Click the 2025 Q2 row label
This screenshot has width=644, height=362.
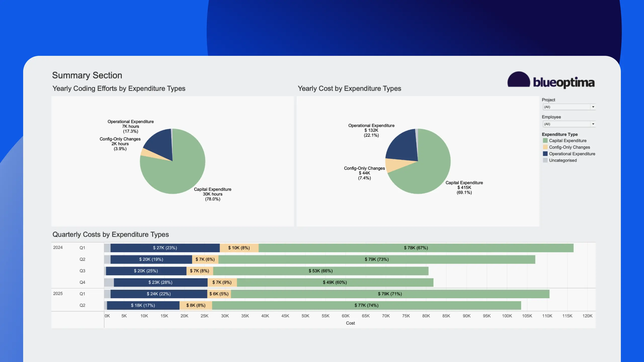pos(82,305)
